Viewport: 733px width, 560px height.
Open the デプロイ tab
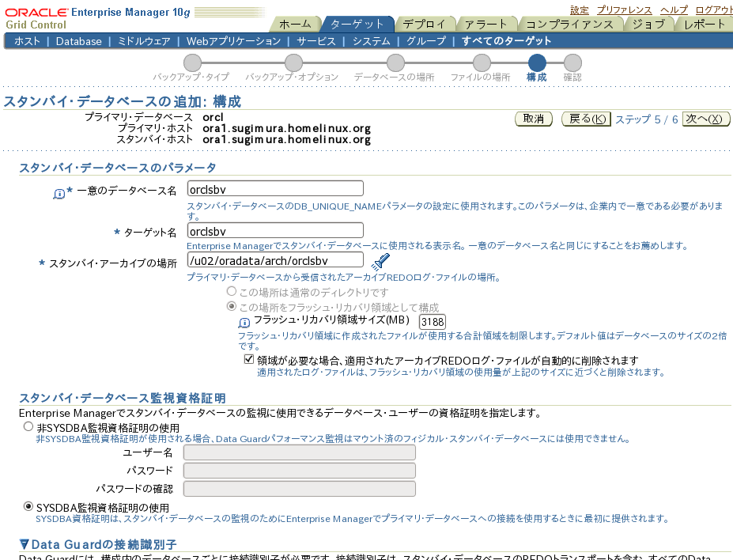point(425,25)
